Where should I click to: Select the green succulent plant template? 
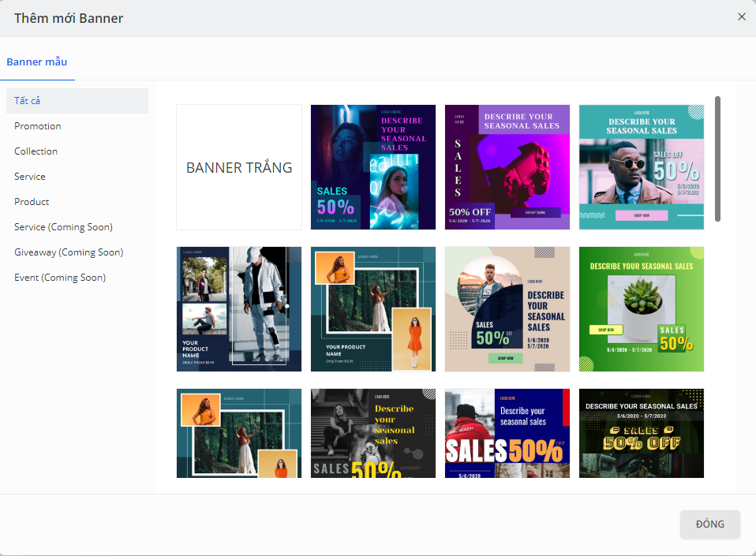pyautogui.click(x=642, y=309)
